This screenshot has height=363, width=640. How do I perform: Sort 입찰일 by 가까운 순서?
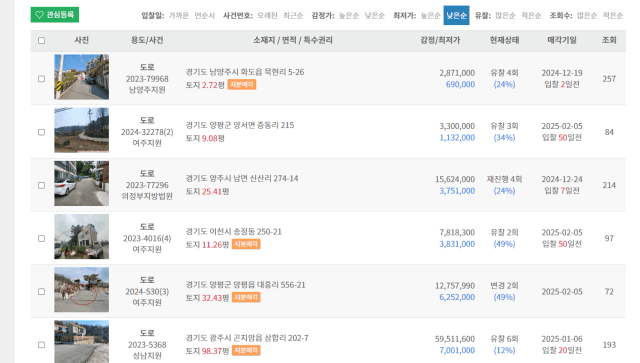[x=179, y=16]
